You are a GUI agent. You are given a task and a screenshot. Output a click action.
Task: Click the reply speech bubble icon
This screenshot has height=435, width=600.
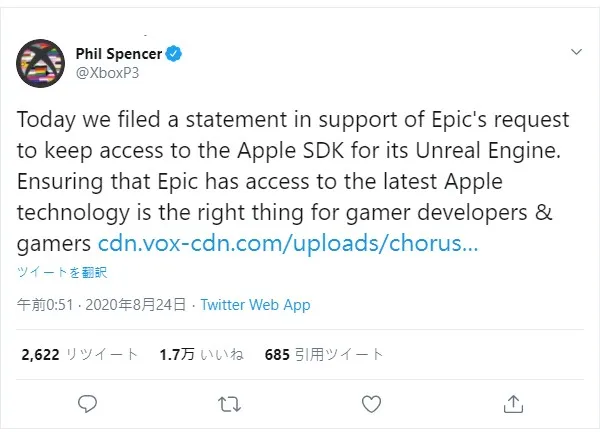click(x=88, y=404)
